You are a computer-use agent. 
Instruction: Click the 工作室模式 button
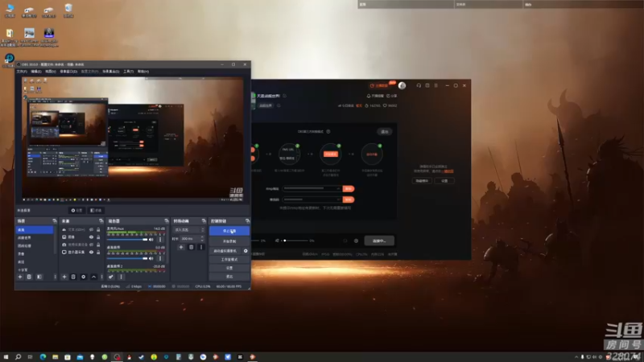tap(229, 259)
